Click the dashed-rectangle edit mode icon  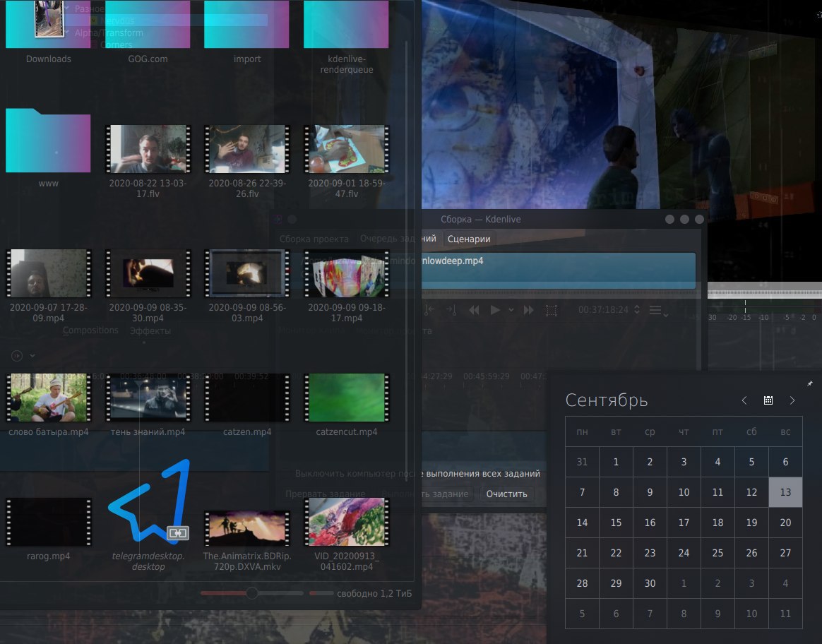[551, 310]
